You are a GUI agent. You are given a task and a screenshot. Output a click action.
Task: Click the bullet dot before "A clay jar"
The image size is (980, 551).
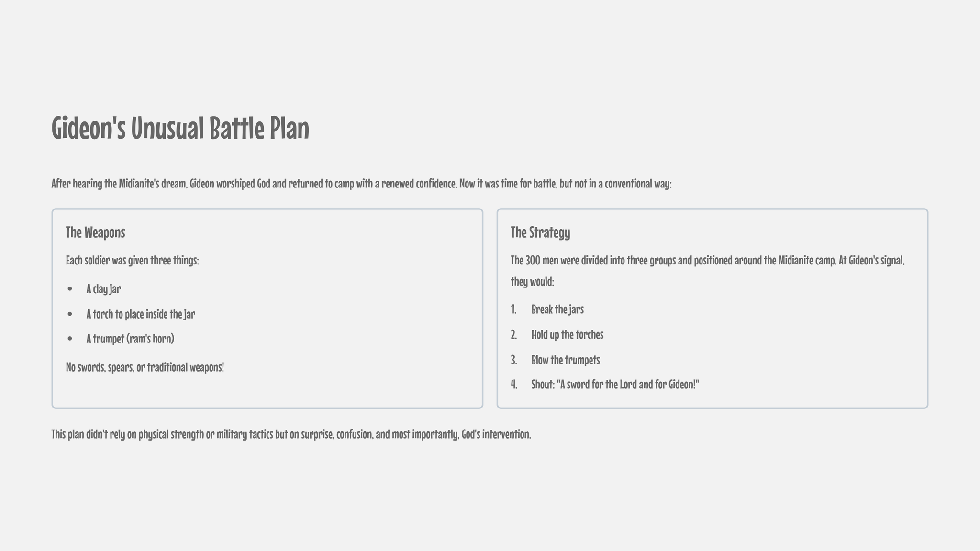click(70, 289)
